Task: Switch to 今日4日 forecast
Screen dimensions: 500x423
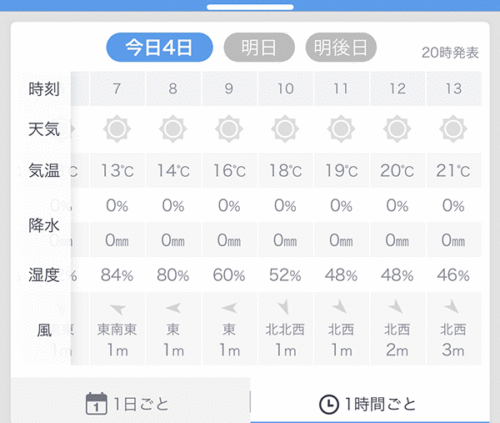Action: coord(159,47)
